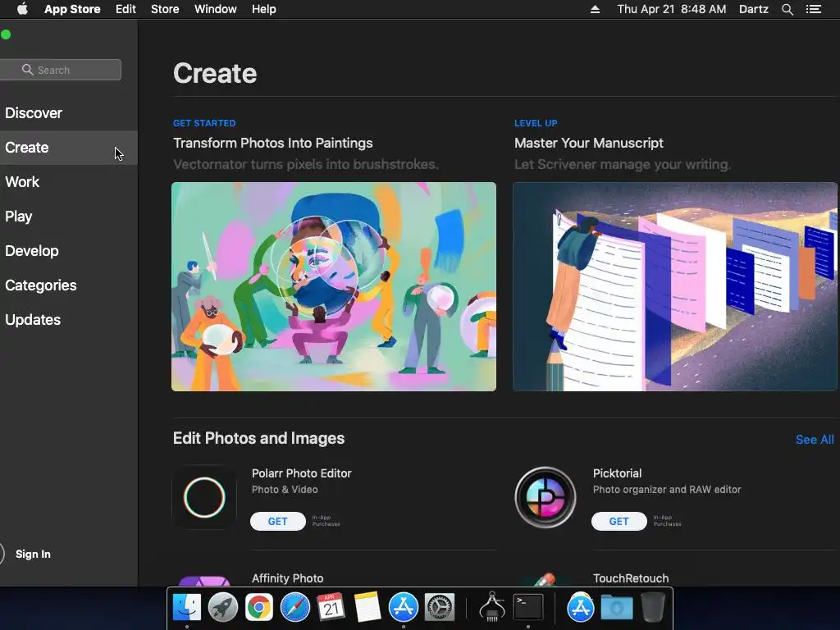Open the Vectornator colorful artwork banner
Image resolution: width=840 pixels, height=630 pixels.
point(334,286)
